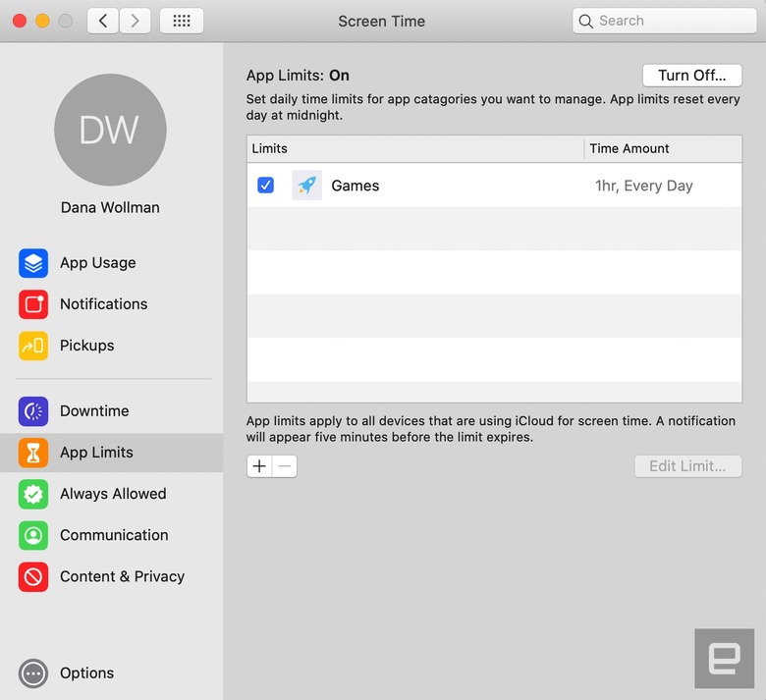
Task: Open the Options ellipsis icon
Action: point(33,673)
